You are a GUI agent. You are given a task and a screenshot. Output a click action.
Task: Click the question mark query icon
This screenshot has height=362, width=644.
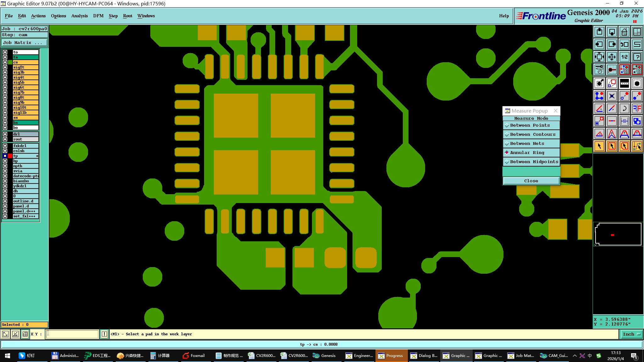(637, 57)
